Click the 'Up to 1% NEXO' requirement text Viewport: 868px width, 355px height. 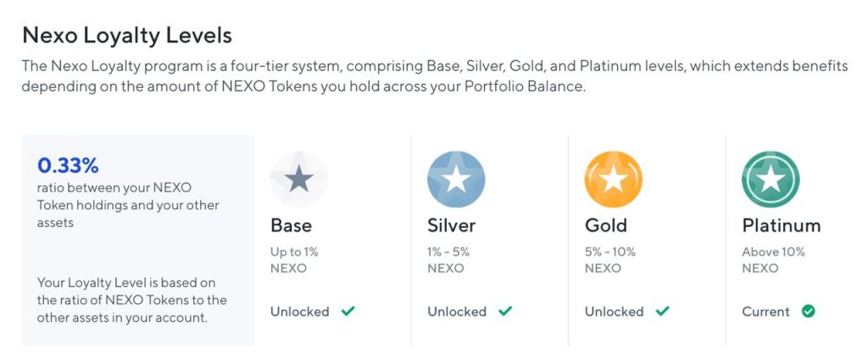coord(294,260)
